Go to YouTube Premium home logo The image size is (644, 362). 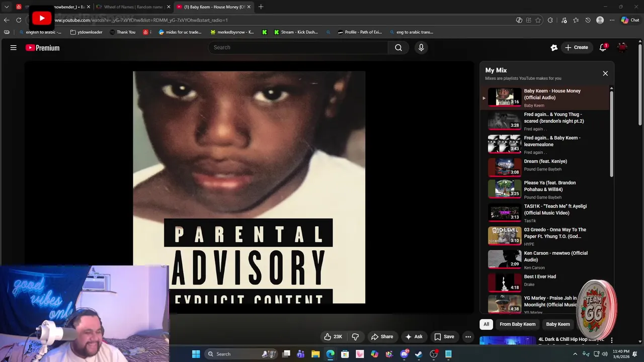(43, 48)
